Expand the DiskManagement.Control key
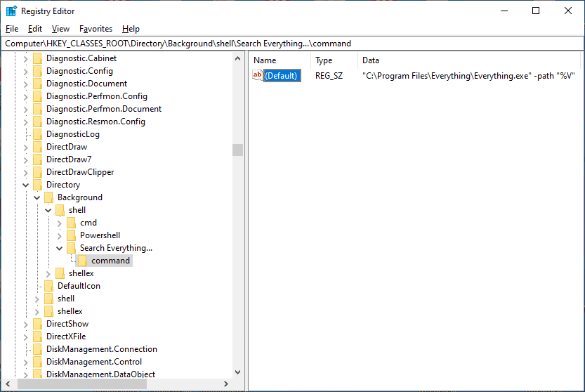 (x=25, y=362)
